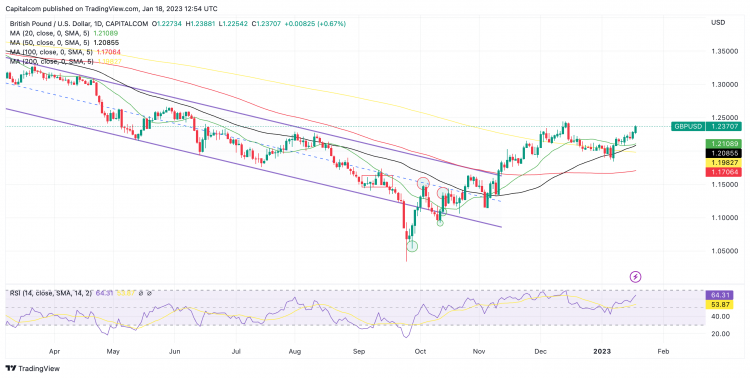Screen dimensions: 750x378
Task: Click the Feb date label
Action: click(x=662, y=352)
